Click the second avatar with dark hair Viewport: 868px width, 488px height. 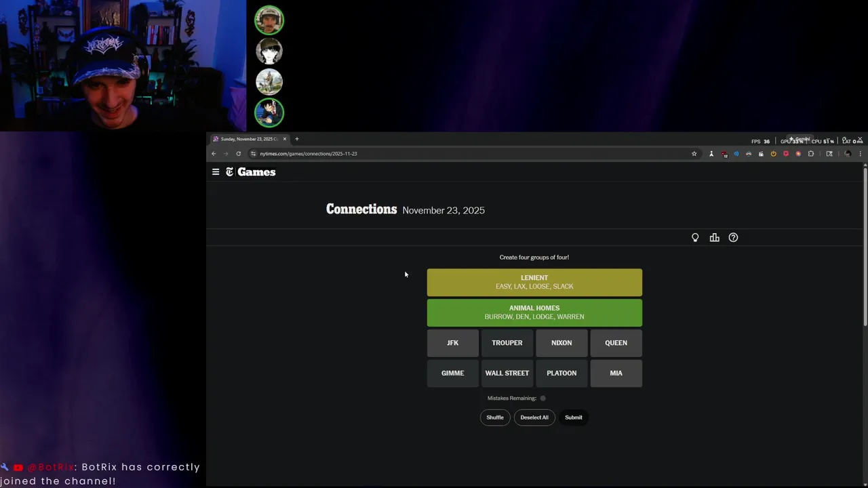point(269,51)
